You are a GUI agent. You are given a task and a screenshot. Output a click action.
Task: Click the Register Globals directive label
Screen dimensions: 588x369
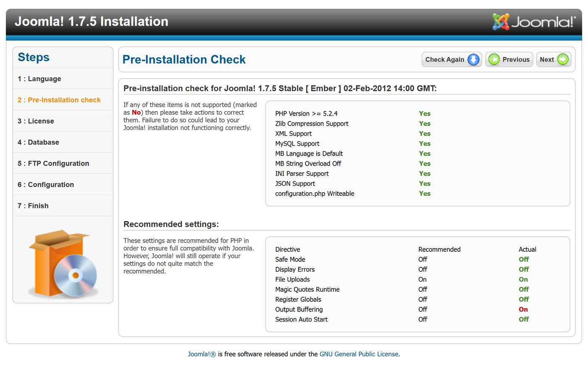click(298, 300)
